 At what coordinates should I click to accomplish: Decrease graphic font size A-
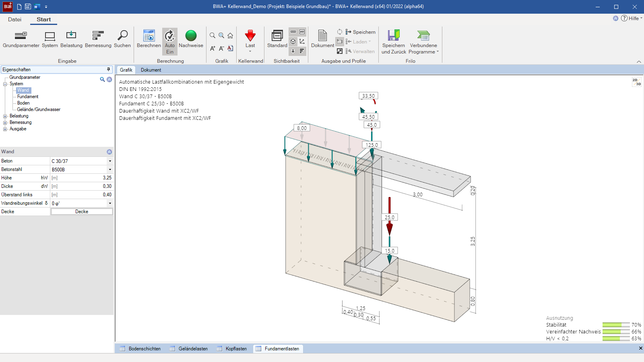click(x=221, y=48)
